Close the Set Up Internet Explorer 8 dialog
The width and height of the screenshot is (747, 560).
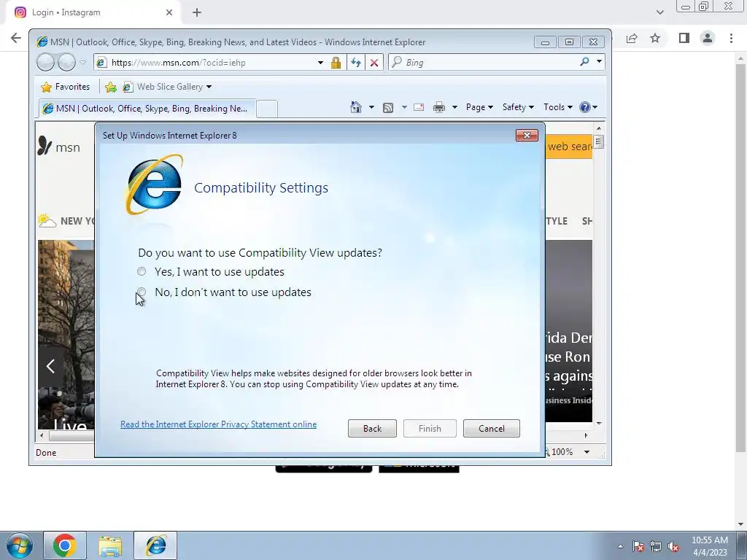pyautogui.click(x=527, y=135)
